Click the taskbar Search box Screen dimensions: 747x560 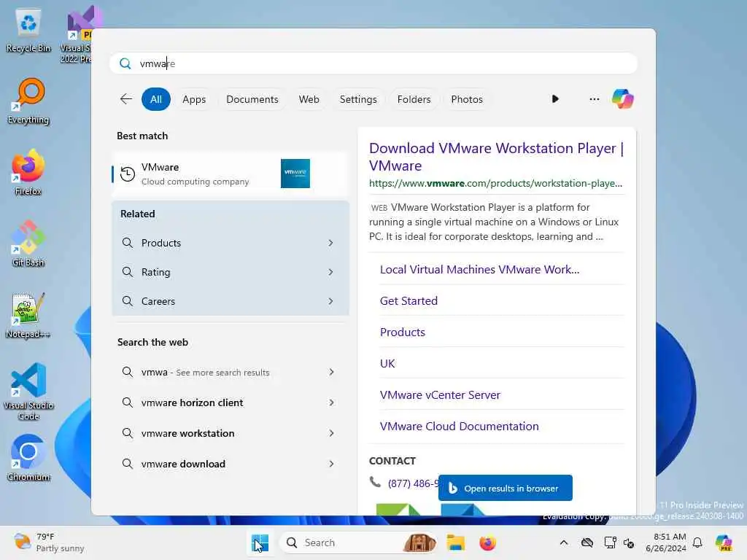(x=357, y=542)
